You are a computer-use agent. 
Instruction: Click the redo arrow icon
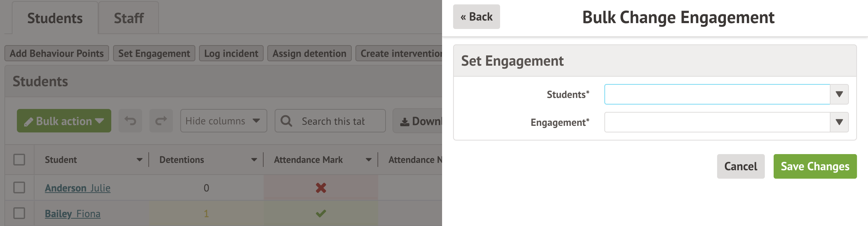click(160, 121)
